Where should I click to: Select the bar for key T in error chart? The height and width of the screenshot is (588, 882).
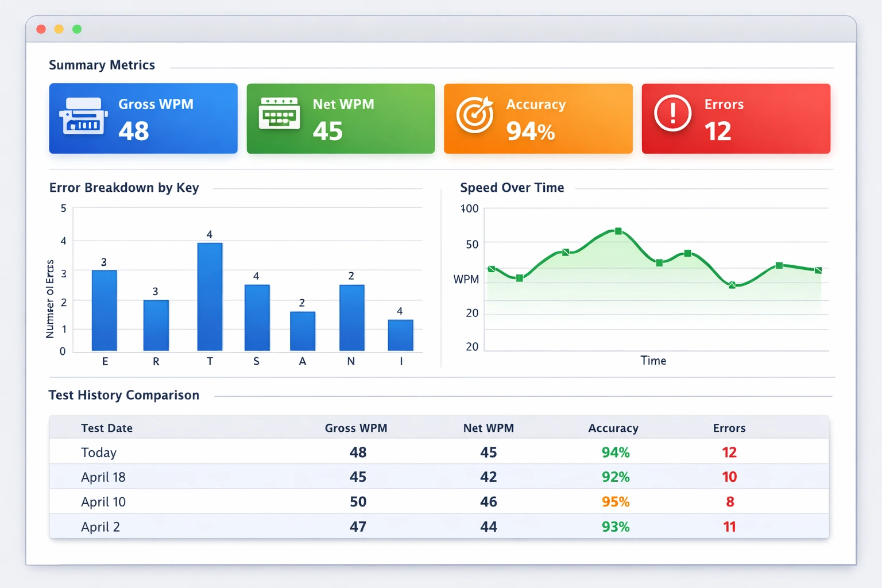tap(210, 296)
